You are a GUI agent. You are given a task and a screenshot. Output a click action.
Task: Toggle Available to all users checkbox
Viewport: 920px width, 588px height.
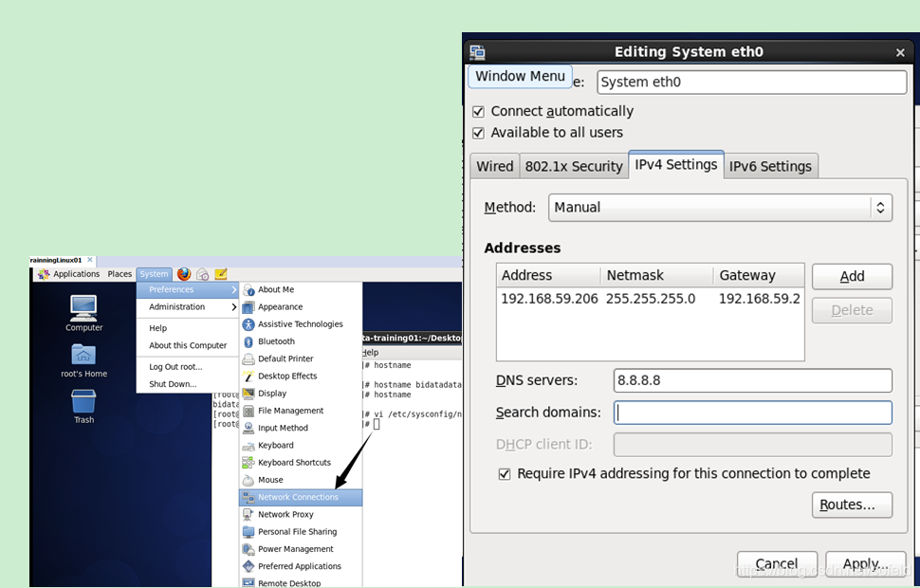tap(479, 133)
